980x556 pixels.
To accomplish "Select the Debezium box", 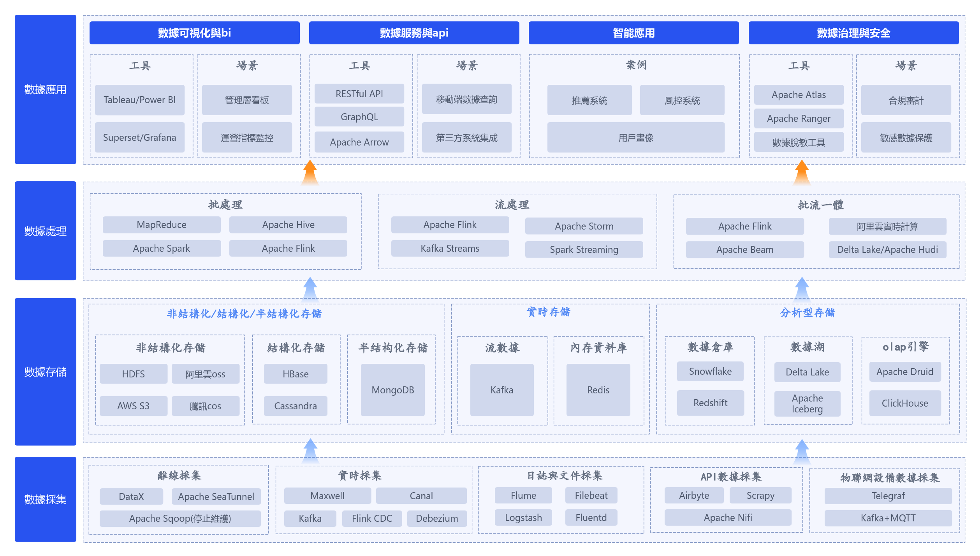I will (437, 518).
